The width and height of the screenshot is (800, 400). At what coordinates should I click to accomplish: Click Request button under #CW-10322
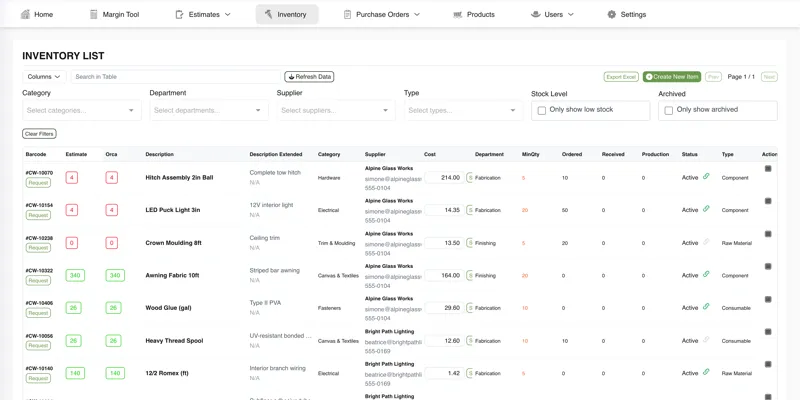[38, 281]
